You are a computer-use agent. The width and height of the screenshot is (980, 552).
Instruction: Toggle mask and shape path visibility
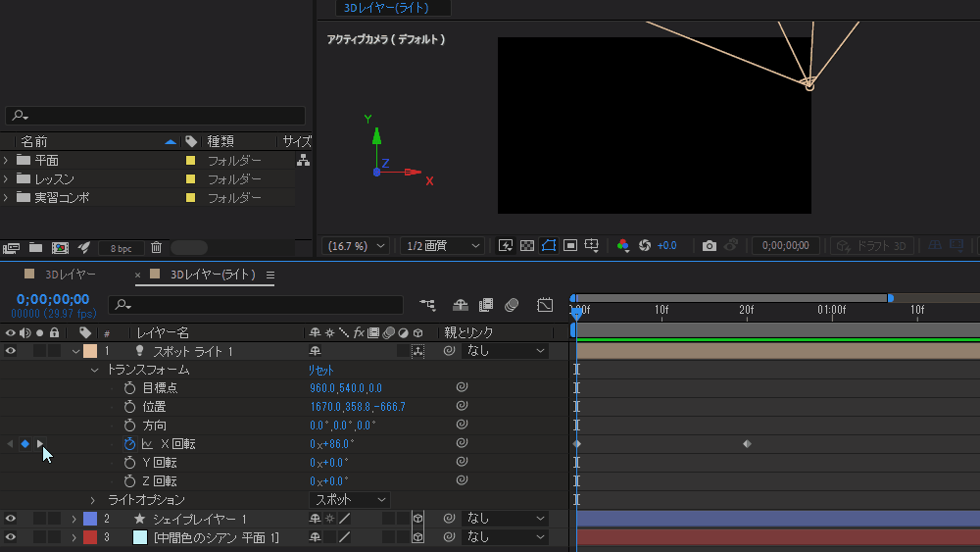coord(548,246)
